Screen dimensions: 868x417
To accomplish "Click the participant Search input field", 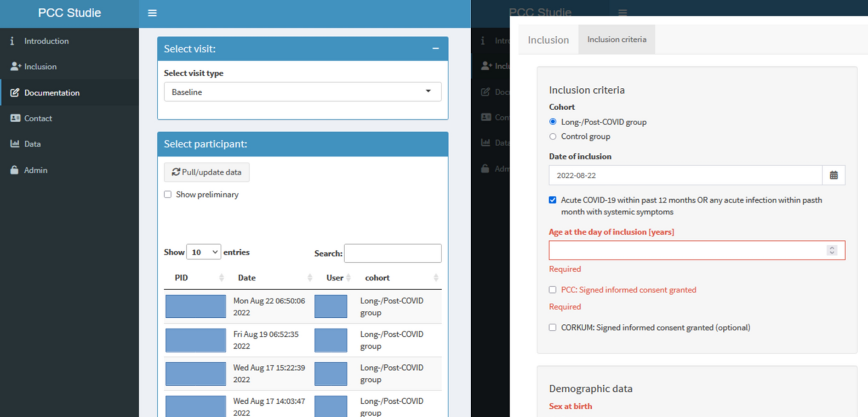I will pyautogui.click(x=393, y=253).
